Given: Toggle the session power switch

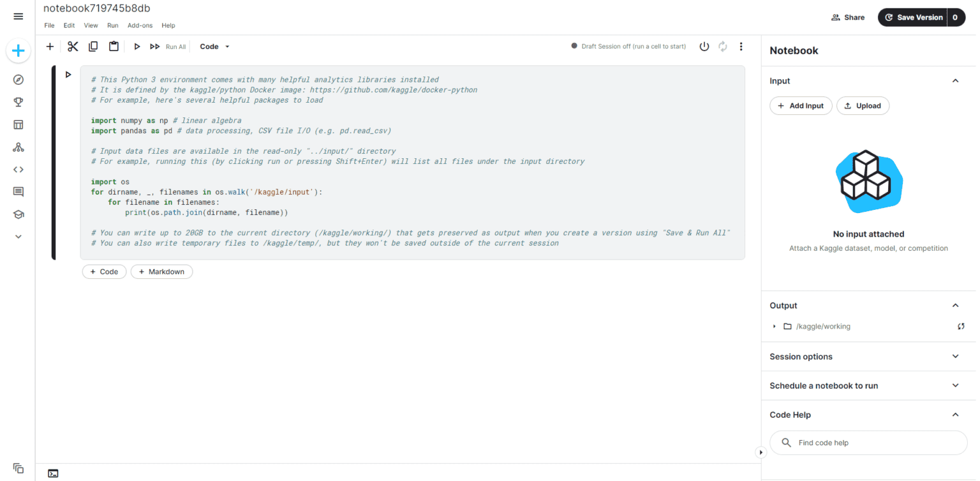Looking at the screenshot, I should pyautogui.click(x=704, y=46).
